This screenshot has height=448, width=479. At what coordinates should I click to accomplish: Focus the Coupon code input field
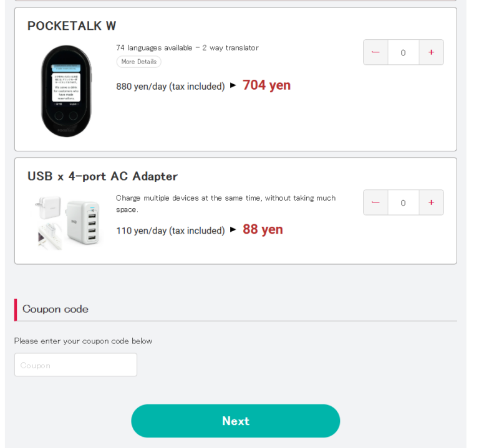click(x=75, y=365)
